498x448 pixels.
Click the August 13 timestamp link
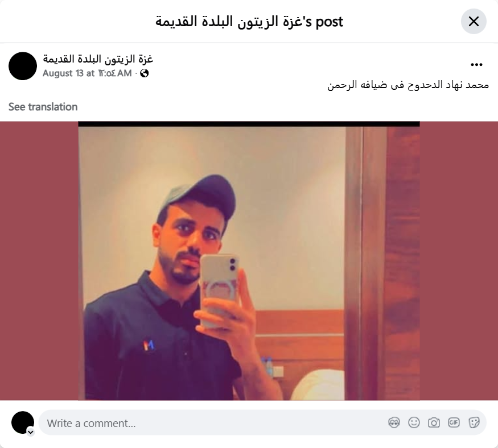87,73
